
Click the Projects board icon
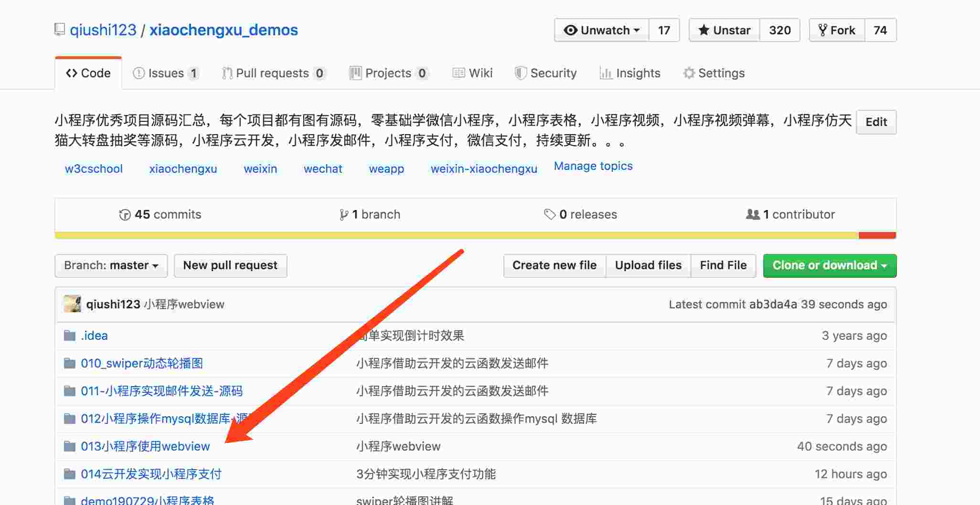(355, 73)
